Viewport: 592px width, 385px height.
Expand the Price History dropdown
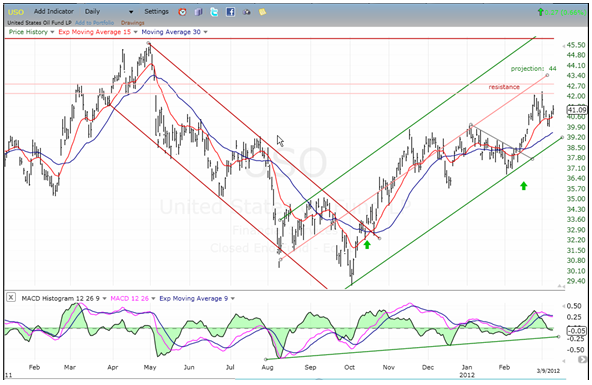pos(52,32)
